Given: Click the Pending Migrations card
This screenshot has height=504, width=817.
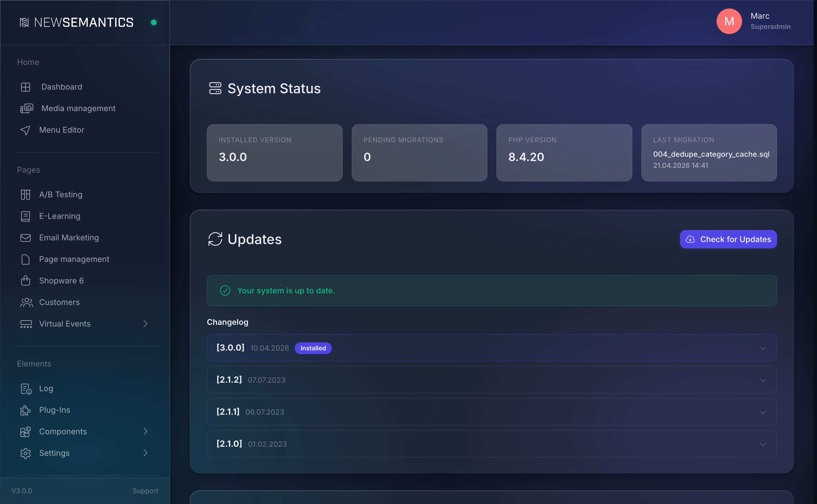Looking at the screenshot, I should (x=419, y=153).
